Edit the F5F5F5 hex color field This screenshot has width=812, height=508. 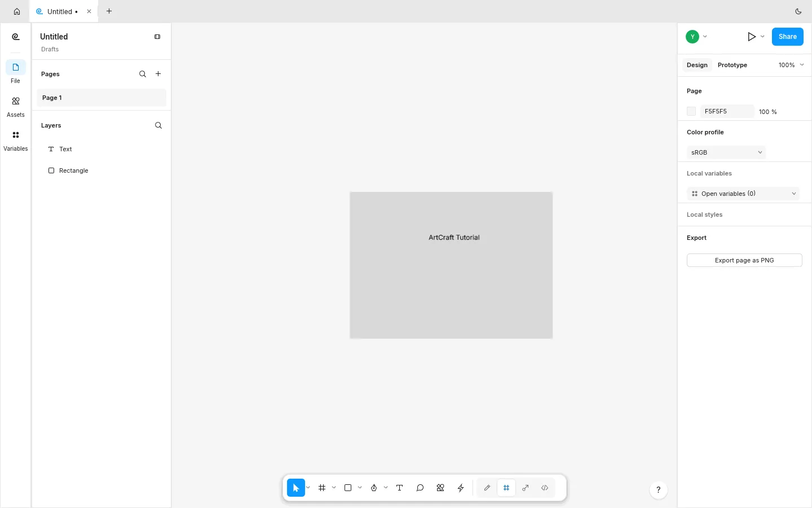coord(727,111)
